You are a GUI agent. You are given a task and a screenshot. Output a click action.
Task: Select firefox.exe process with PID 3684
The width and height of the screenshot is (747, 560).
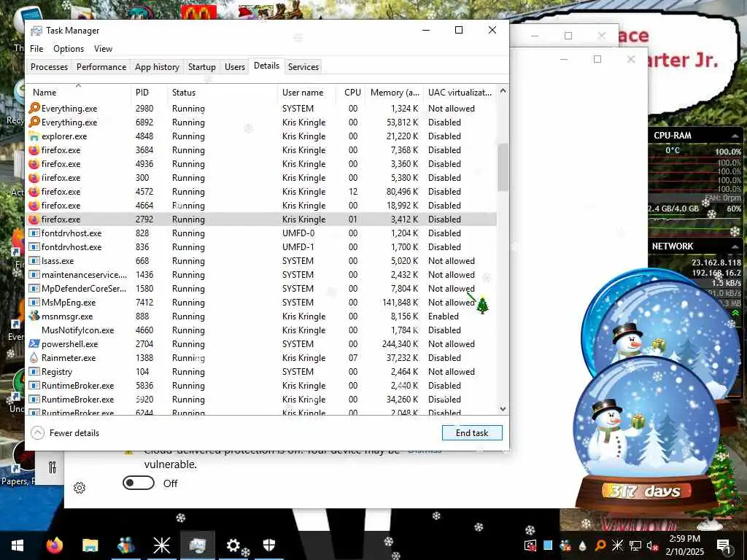(x=261, y=150)
